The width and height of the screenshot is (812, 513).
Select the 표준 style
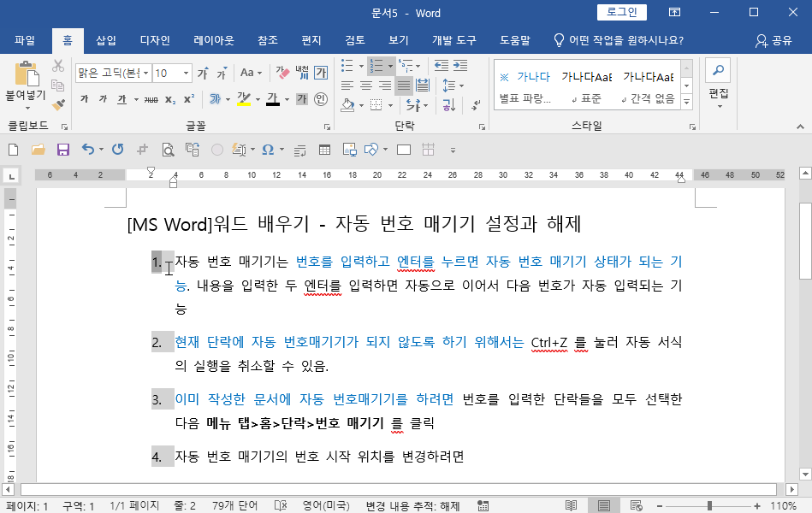pyautogui.click(x=587, y=87)
